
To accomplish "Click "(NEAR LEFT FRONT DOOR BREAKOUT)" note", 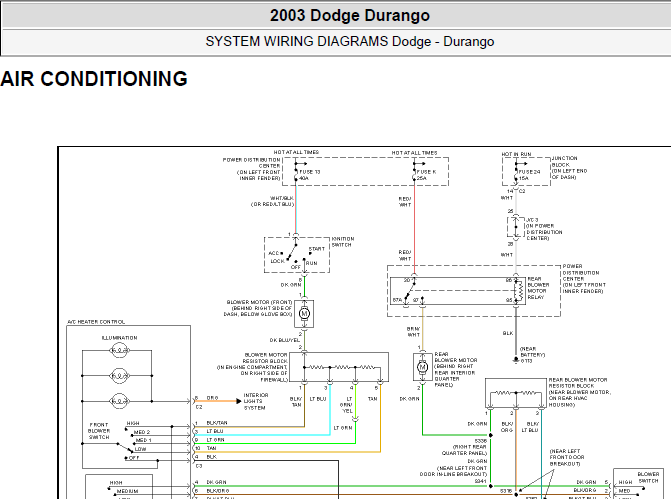I will point(565,457).
